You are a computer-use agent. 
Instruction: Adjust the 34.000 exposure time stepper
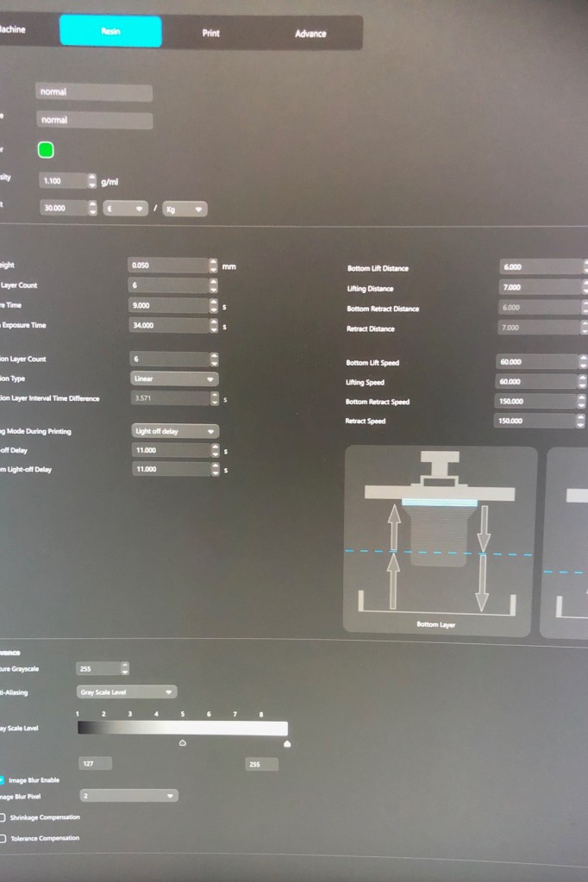(x=214, y=325)
